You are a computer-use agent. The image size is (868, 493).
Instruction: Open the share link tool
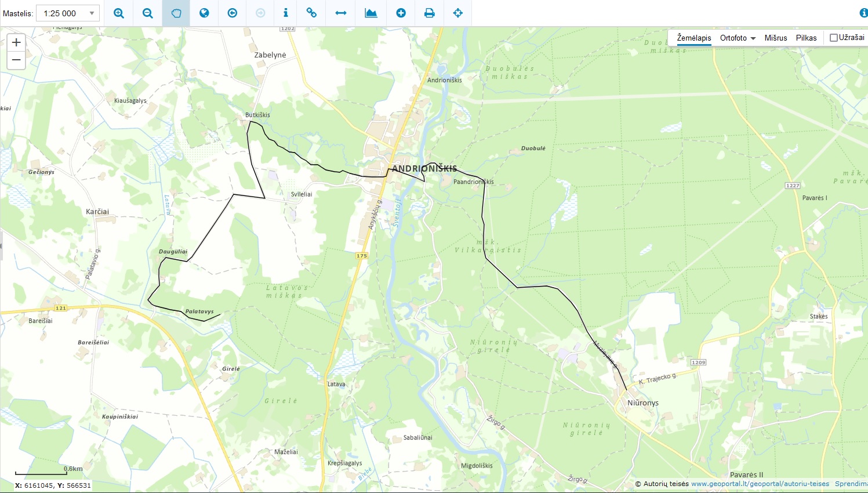point(311,13)
